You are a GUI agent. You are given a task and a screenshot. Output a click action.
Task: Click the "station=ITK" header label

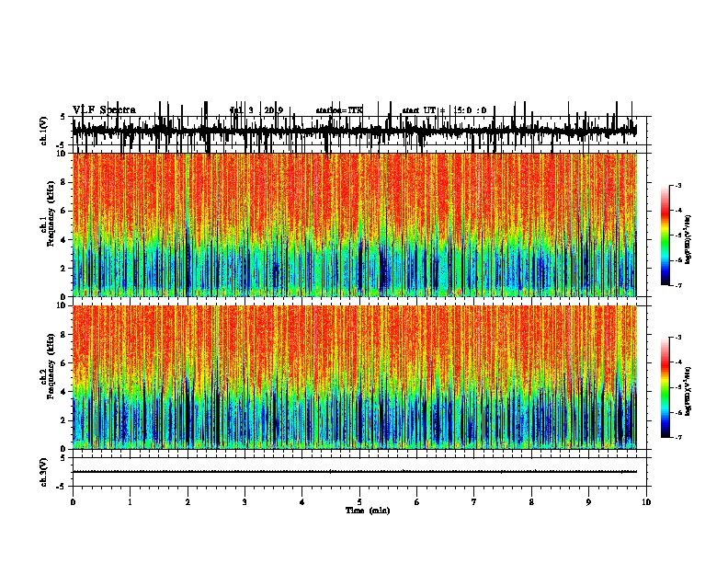pos(339,110)
